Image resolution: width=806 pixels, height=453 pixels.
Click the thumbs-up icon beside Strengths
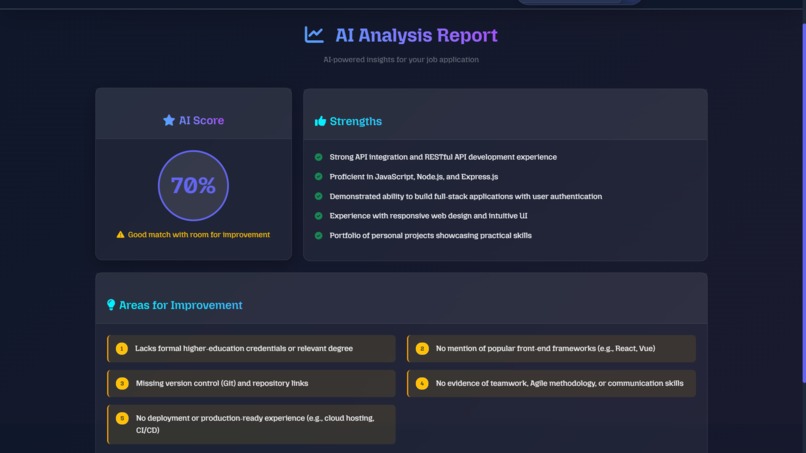point(320,121)
